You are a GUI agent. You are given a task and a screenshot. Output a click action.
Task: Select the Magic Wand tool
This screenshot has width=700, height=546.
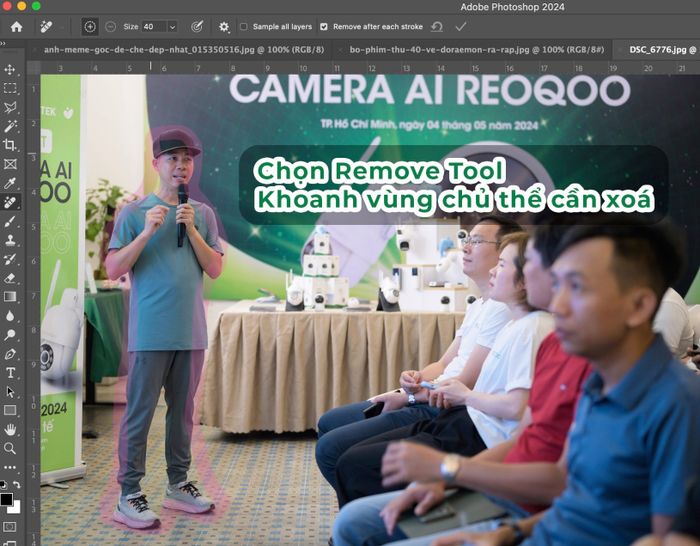tap(10, 126)
